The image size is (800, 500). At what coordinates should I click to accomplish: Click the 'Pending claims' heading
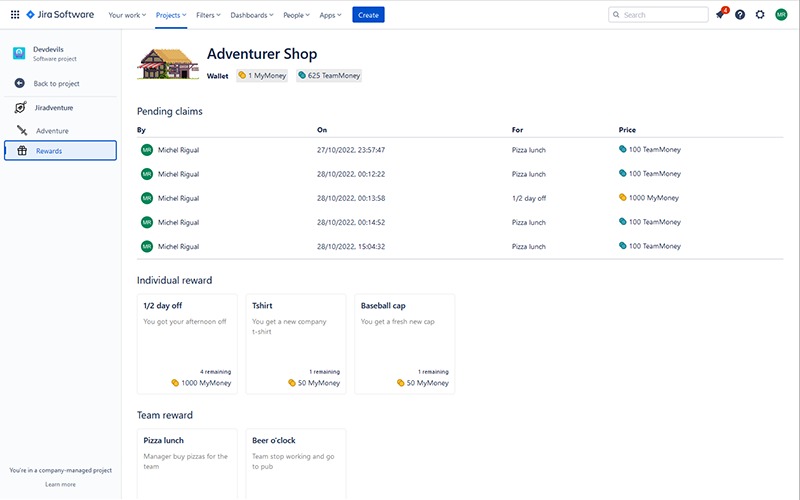(x=169, y=111)
